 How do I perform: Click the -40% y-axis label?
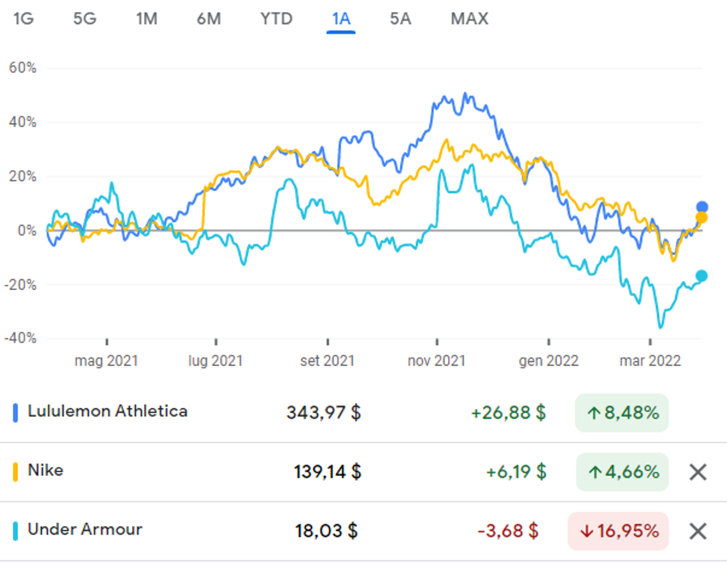pos(20,338)
